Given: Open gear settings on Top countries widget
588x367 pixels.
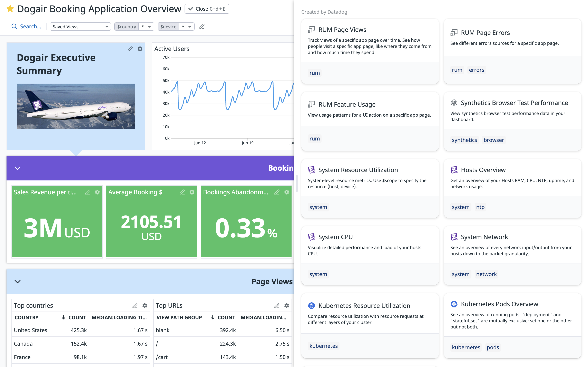Looking at the screenshot, I should point(145,305).
